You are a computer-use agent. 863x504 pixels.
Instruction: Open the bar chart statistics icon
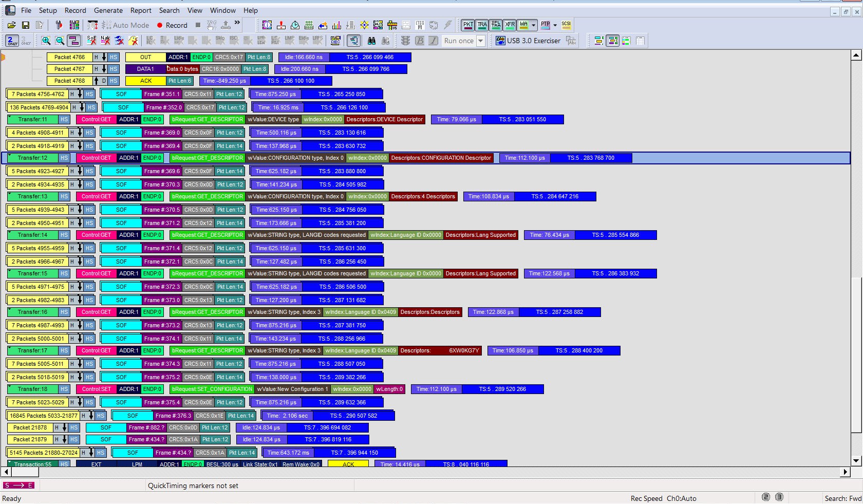(336, 25)
